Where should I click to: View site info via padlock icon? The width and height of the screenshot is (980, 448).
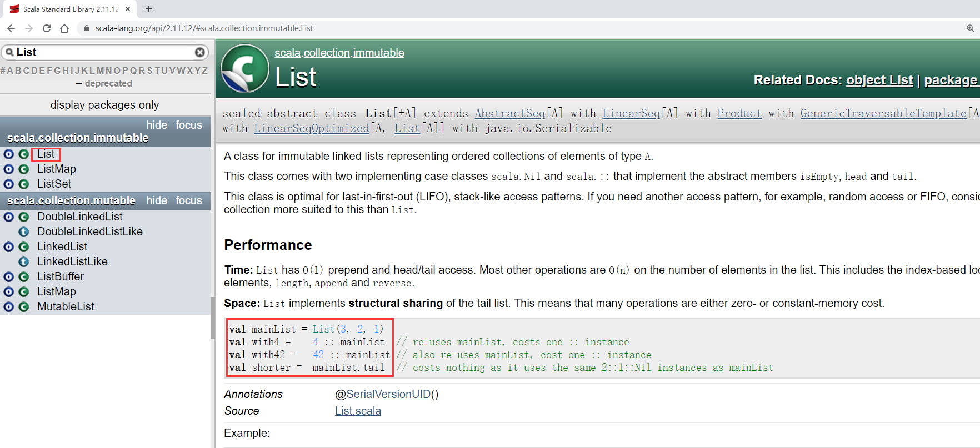point(86,28)
